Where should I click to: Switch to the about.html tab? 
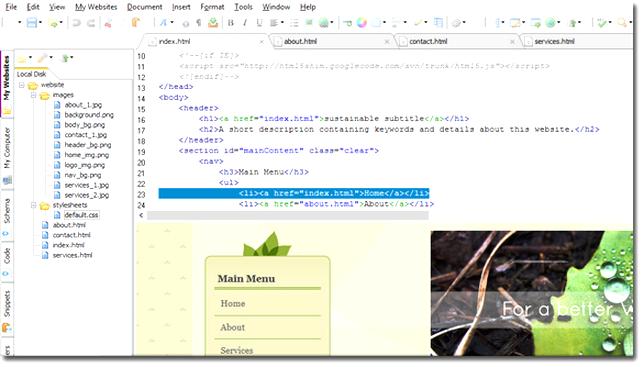click(331, 41)
